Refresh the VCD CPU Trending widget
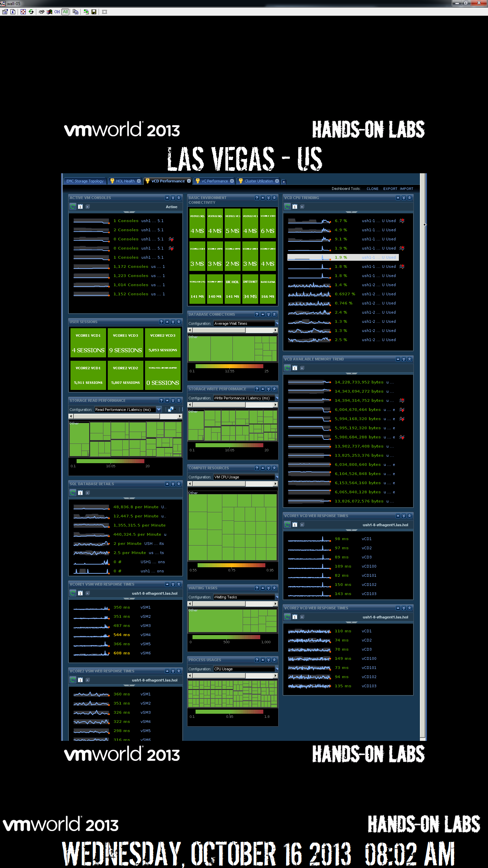 pyautogui.click(x=287, y=206)
